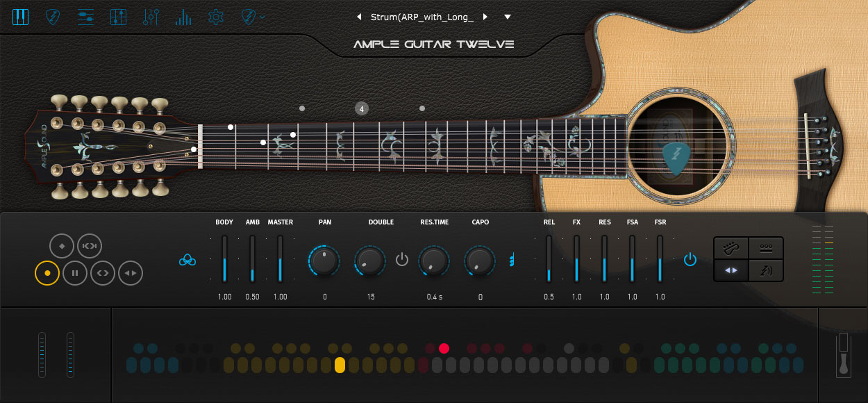Click the DOUBLE knob
This screenshot has width=868, height=403.
[370, 261]
